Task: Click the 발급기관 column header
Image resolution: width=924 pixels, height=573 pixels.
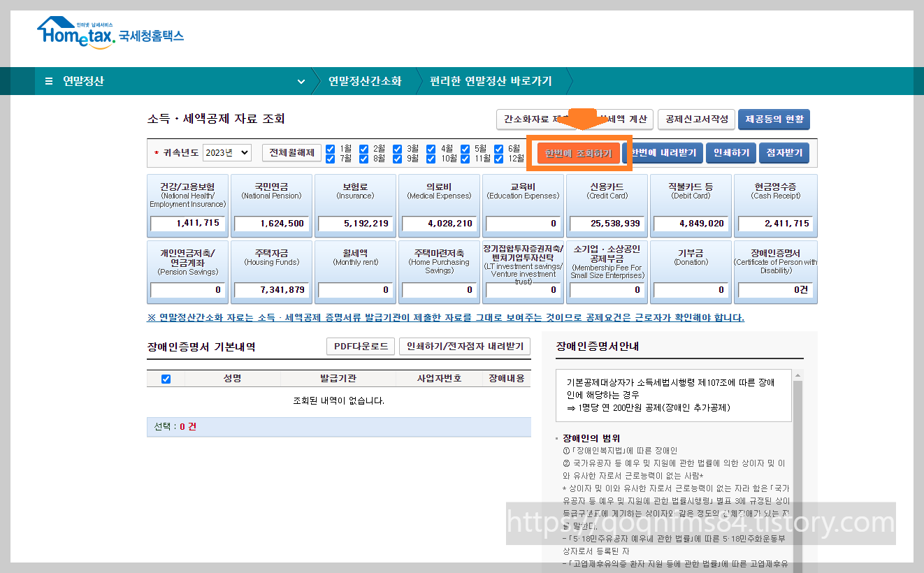Action: tap(338, 378)
